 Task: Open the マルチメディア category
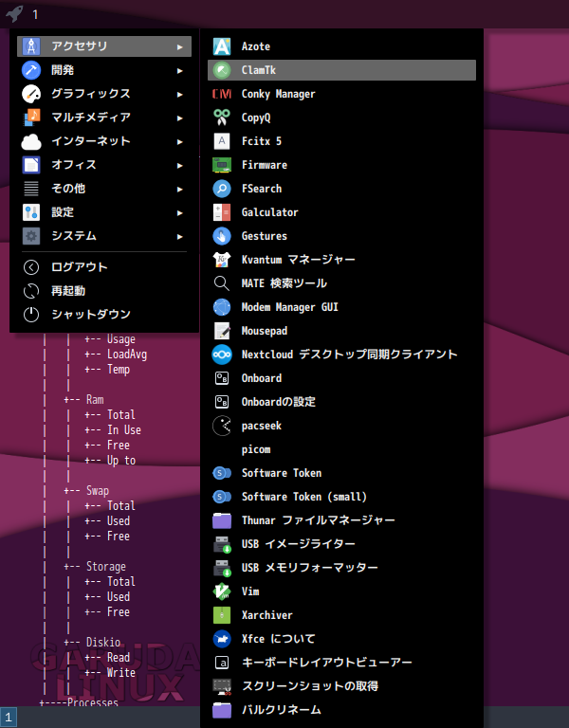tap(104, 118)
